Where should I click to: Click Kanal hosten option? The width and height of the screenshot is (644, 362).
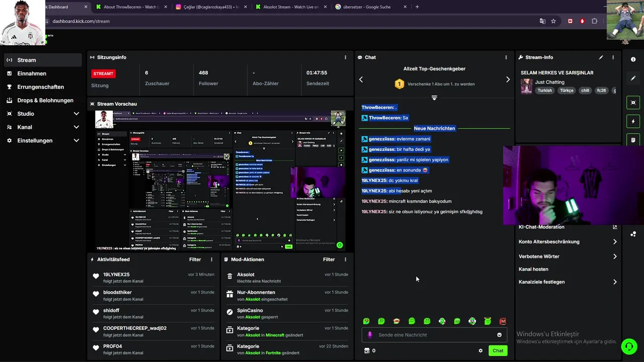tap(533, 269)
